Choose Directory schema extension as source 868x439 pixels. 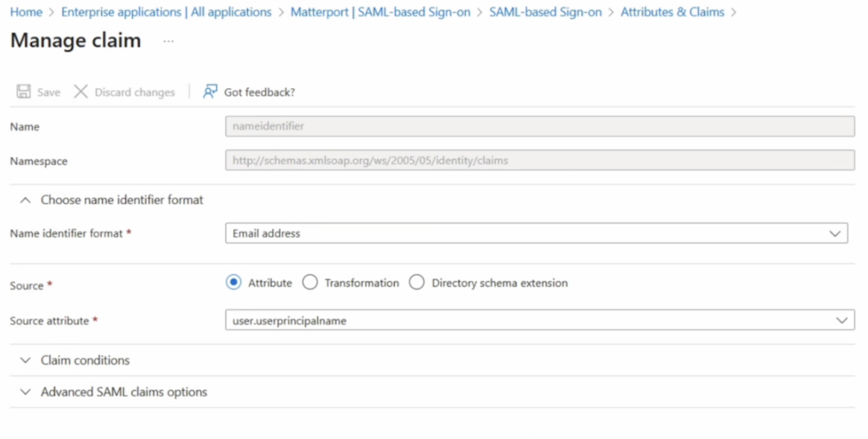[x=417, y=282]
